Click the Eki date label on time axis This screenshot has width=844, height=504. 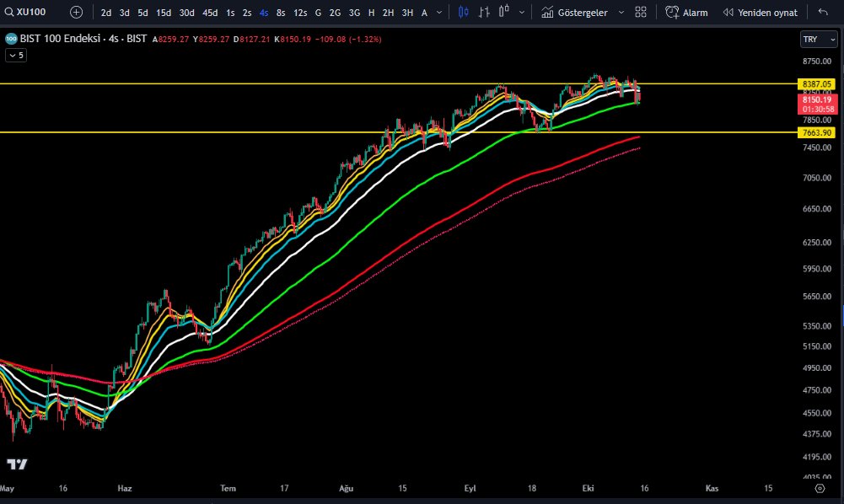tap(588, 488)
